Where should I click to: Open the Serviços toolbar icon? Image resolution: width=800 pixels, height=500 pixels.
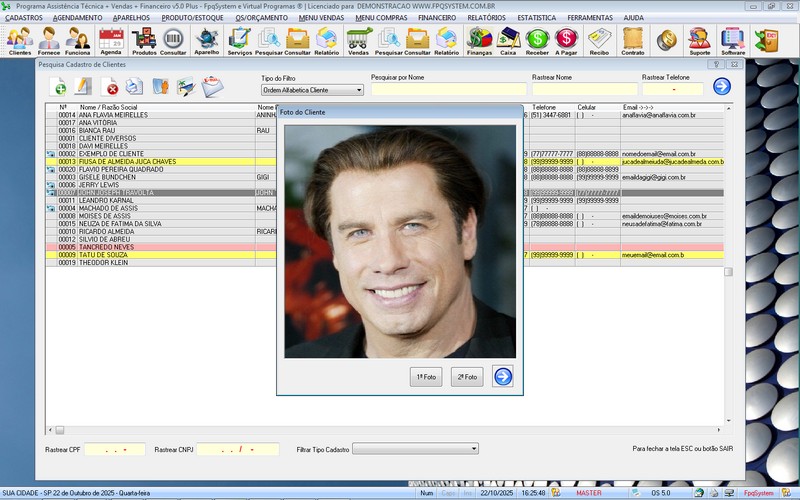click(239, 40)
